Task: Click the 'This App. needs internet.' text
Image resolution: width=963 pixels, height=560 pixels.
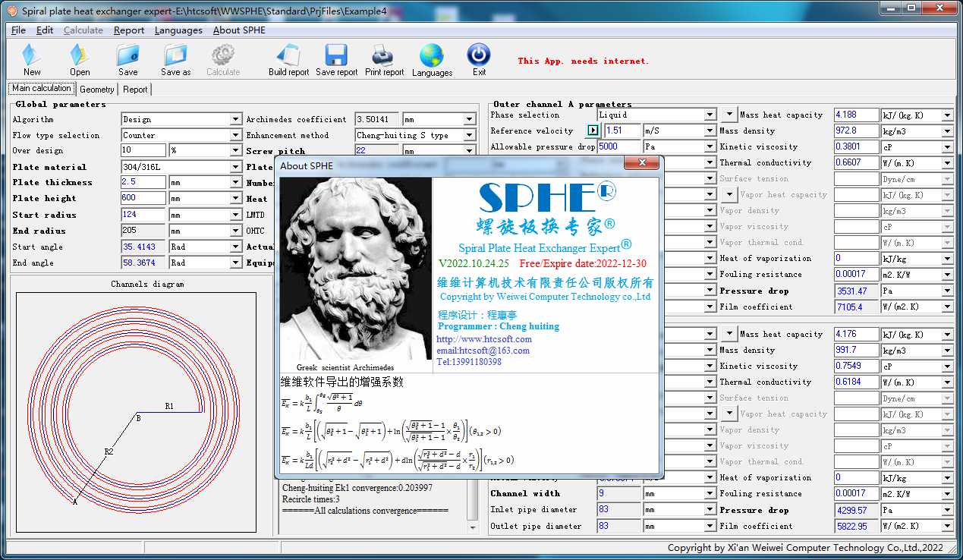Action: point(583,61)
